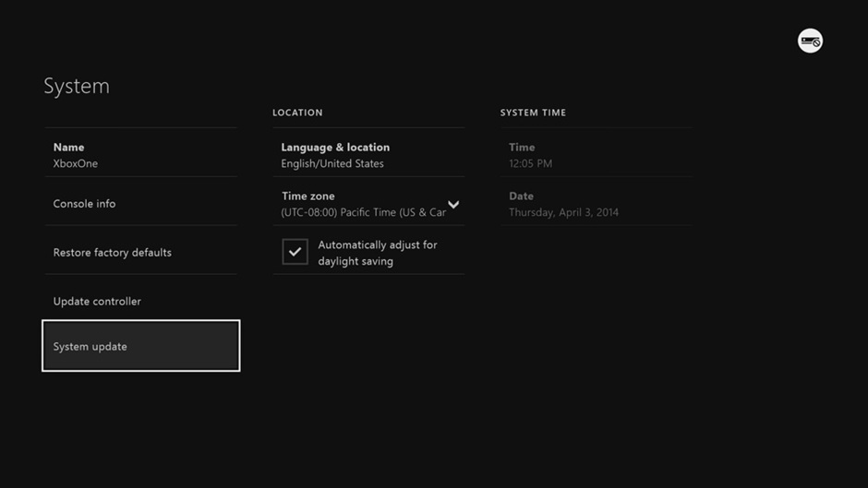Click the System page heading
The height and width of the screenshot is (488, 868).
[x=77, y=86]
